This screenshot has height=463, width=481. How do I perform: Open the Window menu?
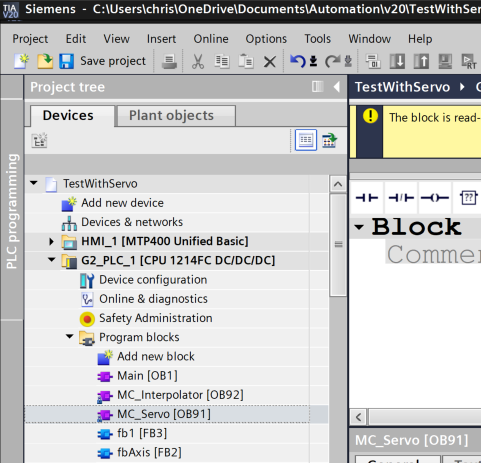[x=369, y=39]
